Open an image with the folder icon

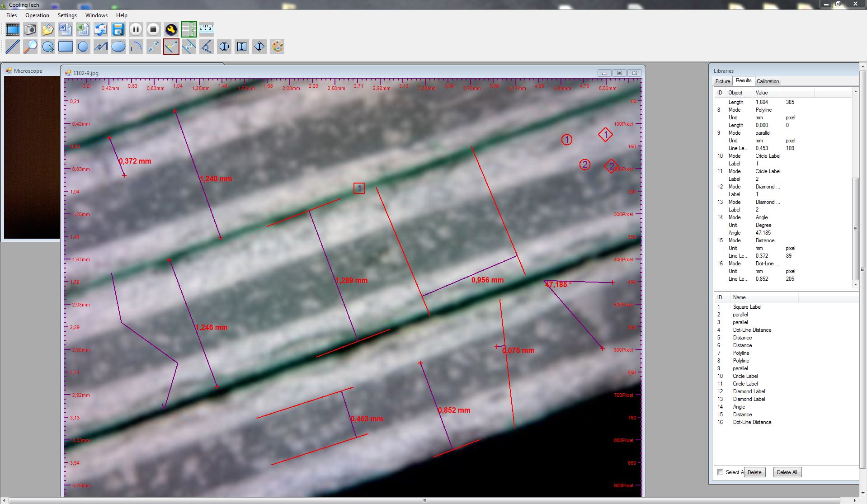tap(48, 30)
